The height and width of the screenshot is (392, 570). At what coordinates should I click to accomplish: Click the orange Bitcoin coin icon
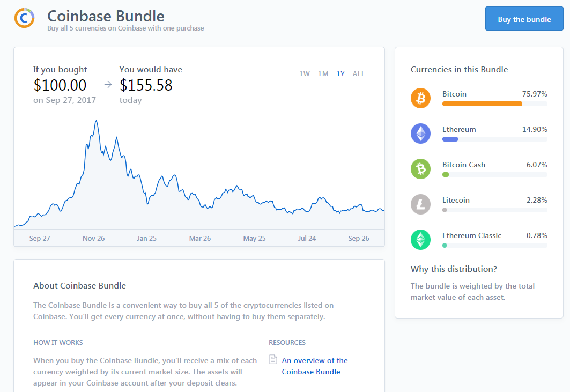420,98
